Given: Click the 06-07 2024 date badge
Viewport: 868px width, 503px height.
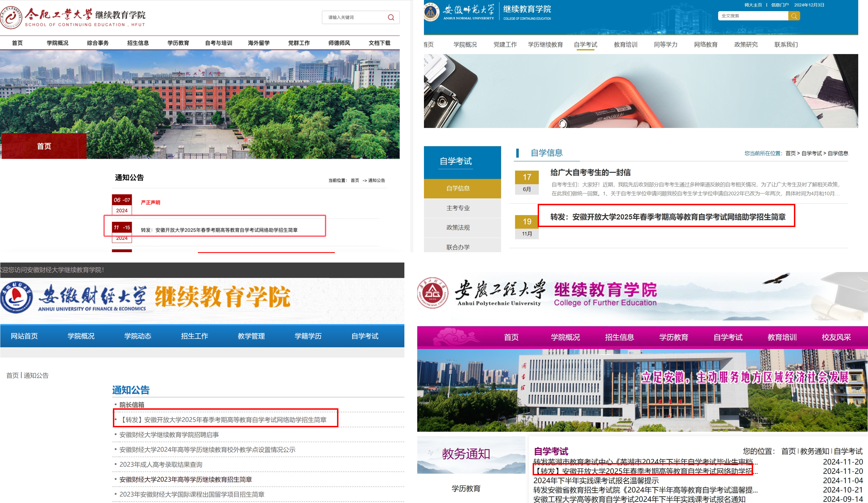Looking at the screenshot, I should [x=122, y=204].
